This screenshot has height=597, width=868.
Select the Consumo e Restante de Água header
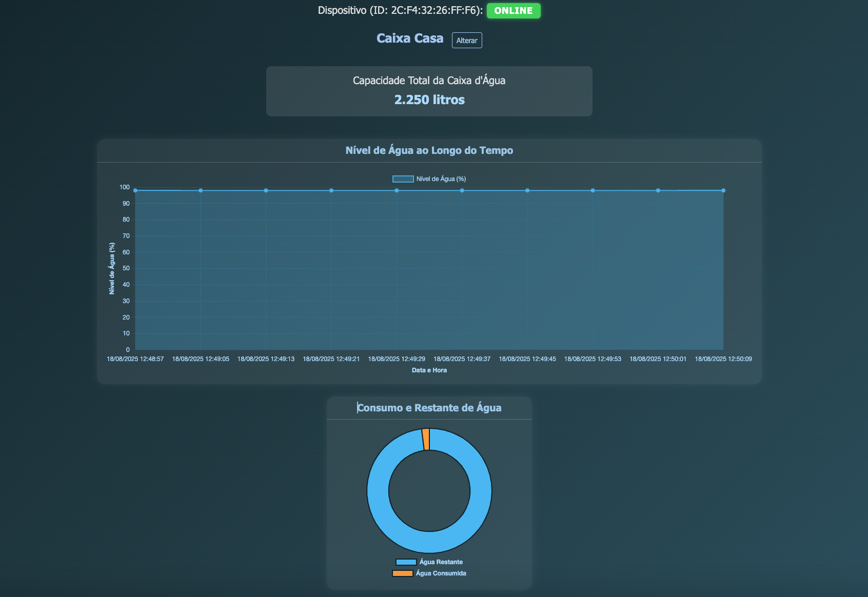click(430, 408)
